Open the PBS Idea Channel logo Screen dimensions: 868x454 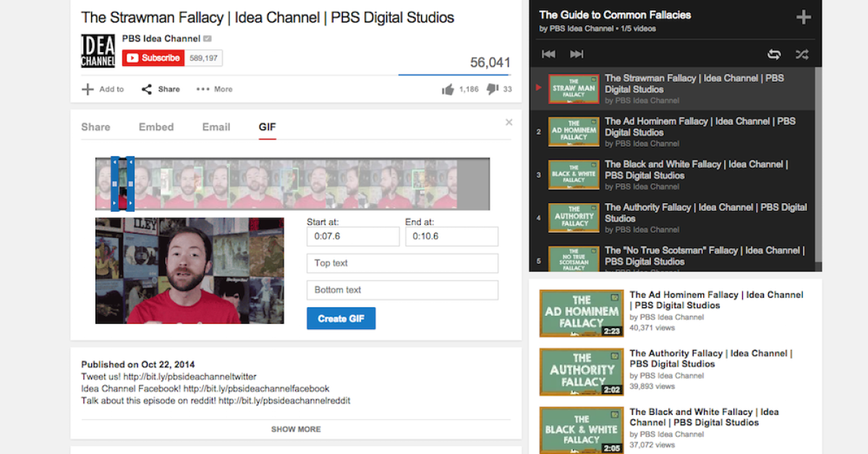click(98, 51)
